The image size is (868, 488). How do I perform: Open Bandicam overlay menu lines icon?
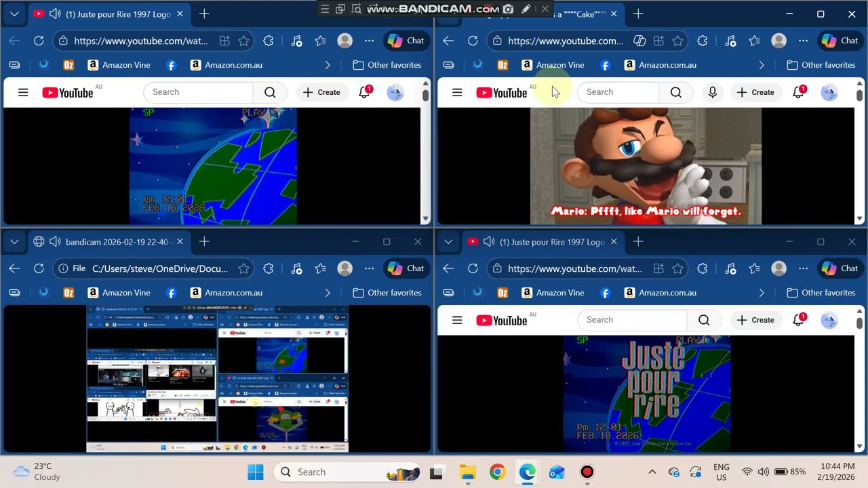pyautogui.click(x=325, y=9)
